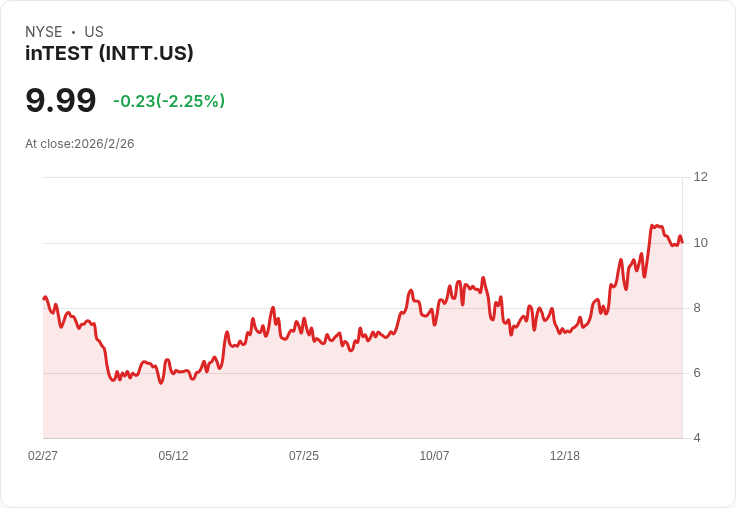The image size is (736, 508).
Task: Click the chart's highest peak near 10.5
Action: pyautogui.click(x=652, y=226)
